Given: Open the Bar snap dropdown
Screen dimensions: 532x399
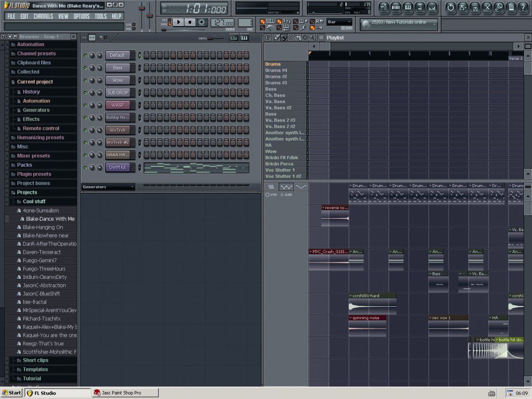Looking at the screenshot, I should (x=339, y=22).
